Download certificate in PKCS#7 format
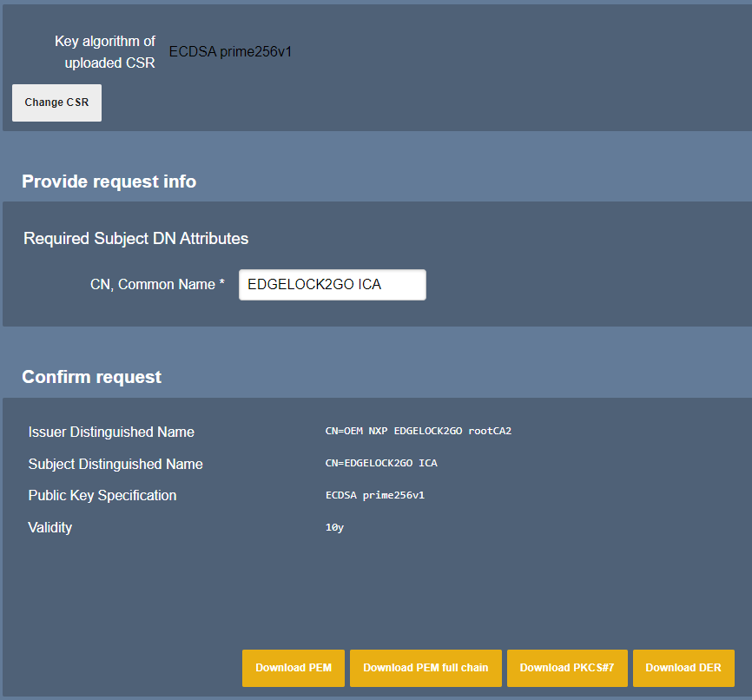The image size is (752, 700). point(566,668)
